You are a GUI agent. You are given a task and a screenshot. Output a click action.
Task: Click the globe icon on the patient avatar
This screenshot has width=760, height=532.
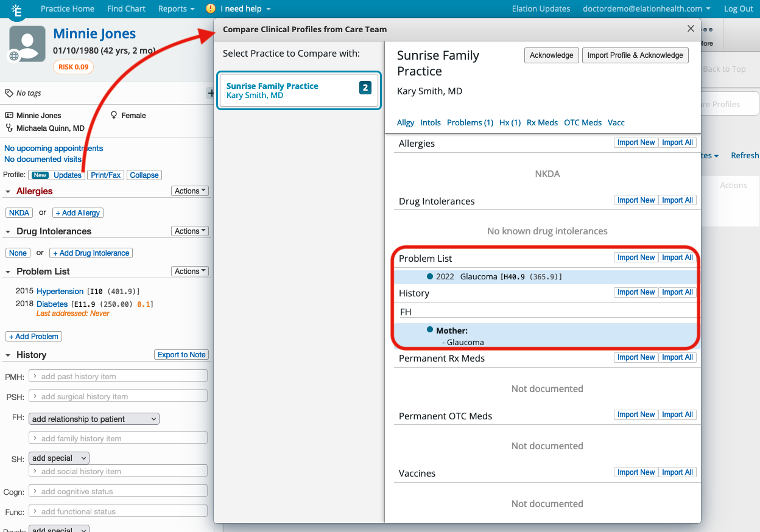[13, 54]
